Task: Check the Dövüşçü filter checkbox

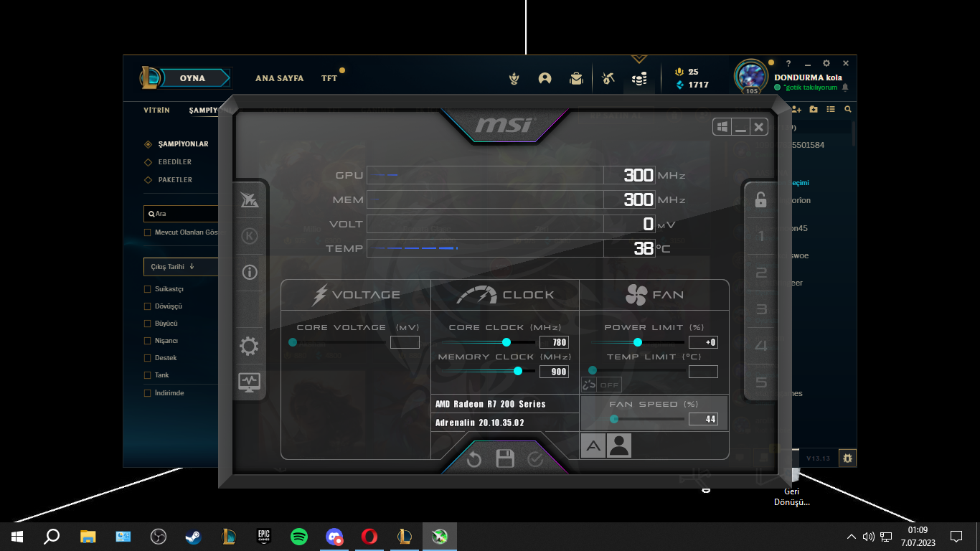Action: [148, 306]
